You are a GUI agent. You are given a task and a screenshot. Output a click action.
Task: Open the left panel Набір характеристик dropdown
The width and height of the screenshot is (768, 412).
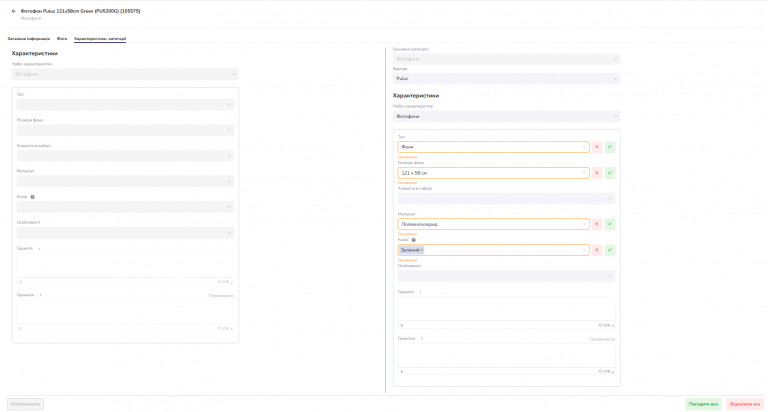click(125, 74)
